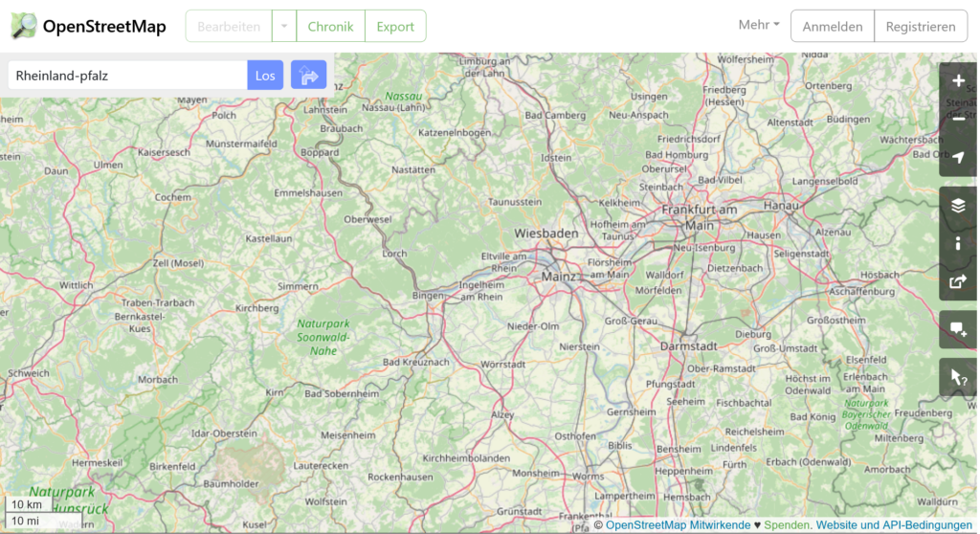Click the Anmelden button
The image size is (980, 534).
(832, 26)
